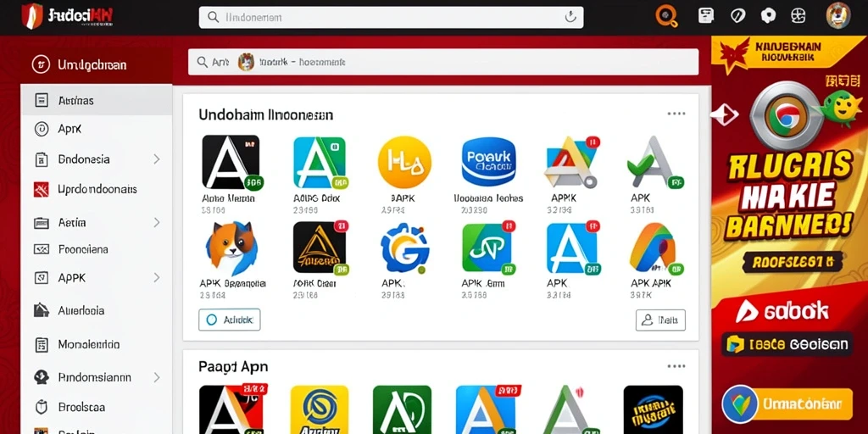Click the yellow Umnatonanr banner button
This screenshot has width=868, height=434.
tap(787, 403)
